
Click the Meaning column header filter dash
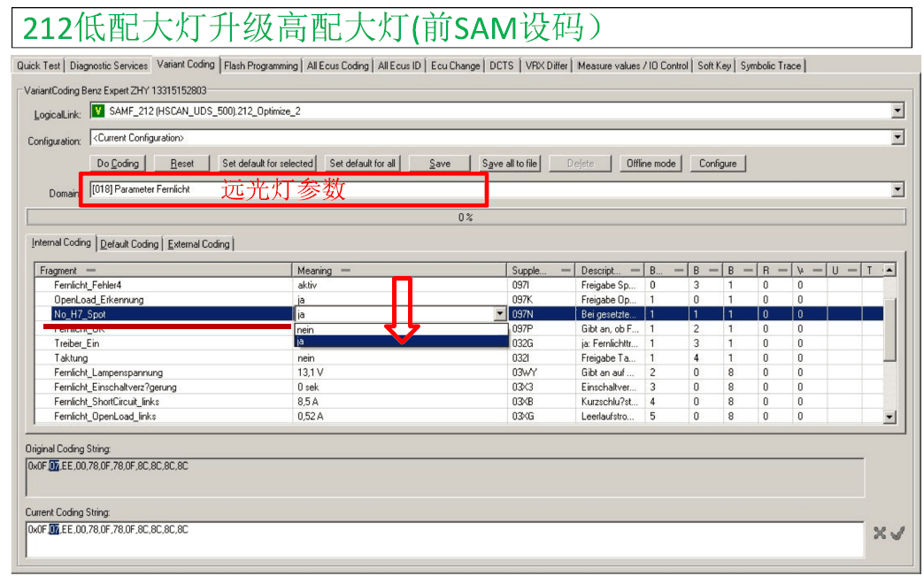click(x=346, y=270)
